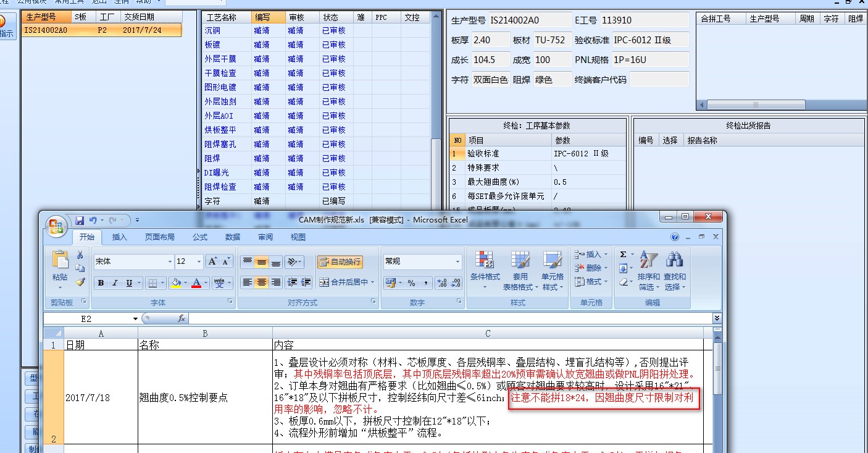Click AutoSum sigma icon
The height and width of the screenshot is (453, 868).
pos(623,255)
